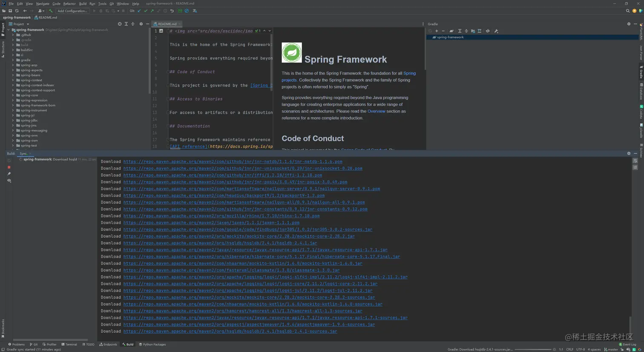
Task: Click the Save All icon in the toolbar
Action: pos(10,11)
